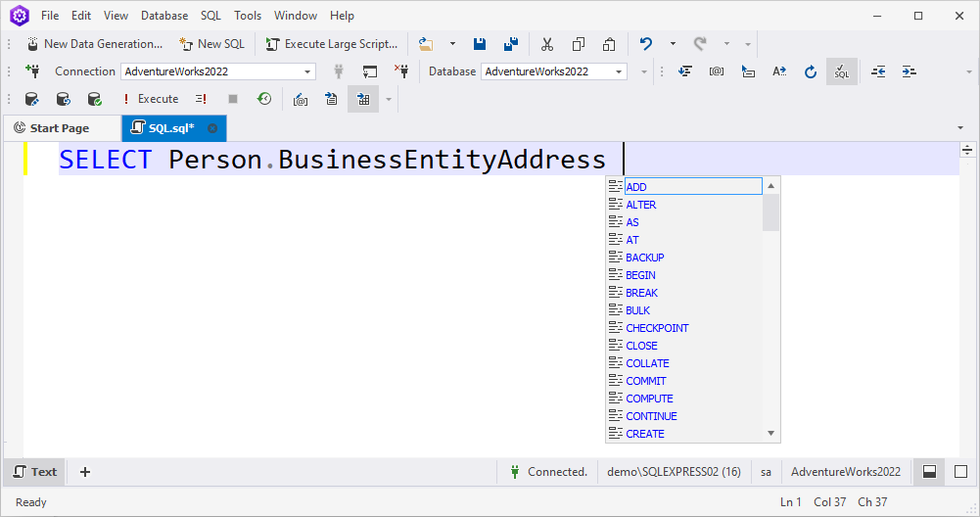The height and width of the screenshot is (517, 980).
Task: Expand the open file dropdown arrow
Action: click(x=452, y=44)
